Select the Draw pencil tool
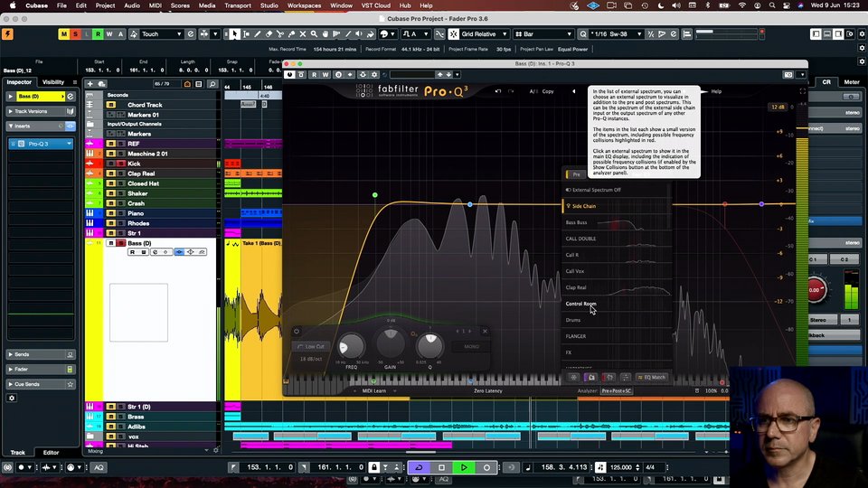 click(258, 34)
